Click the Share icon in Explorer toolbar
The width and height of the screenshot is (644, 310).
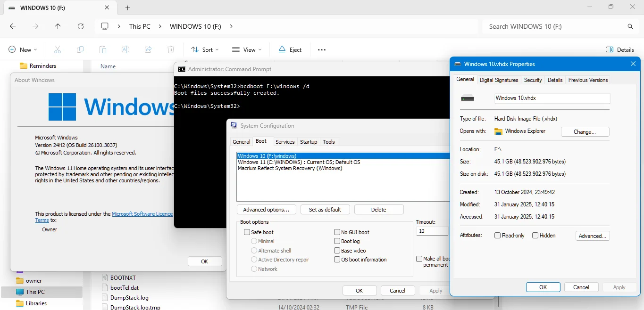pyautogui.click(x=148, y=49)
